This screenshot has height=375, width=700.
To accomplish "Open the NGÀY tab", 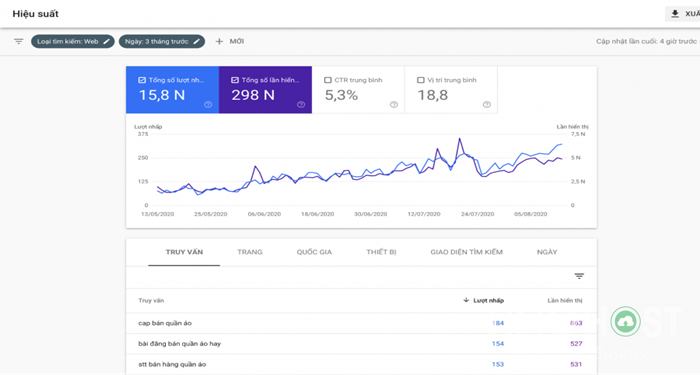I will point(547,252).
